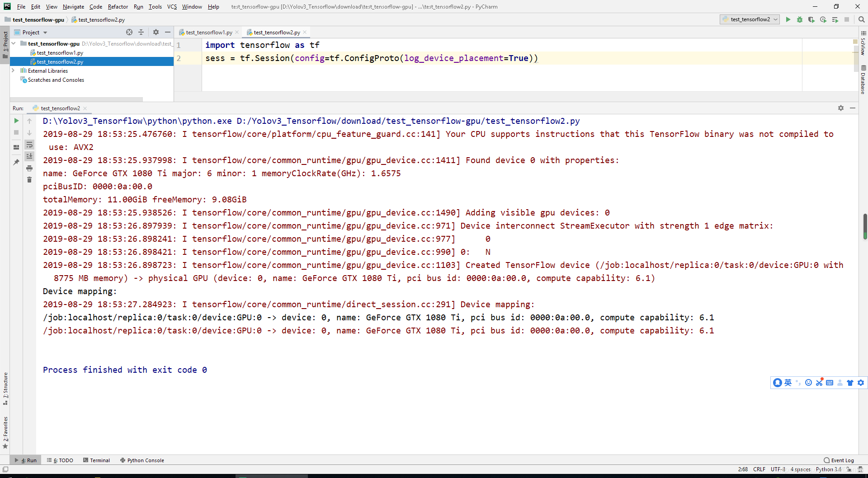868x478 pixels.
Task: Click the Up stack trace arrow in Run panel
Action: tap(29, 121)
